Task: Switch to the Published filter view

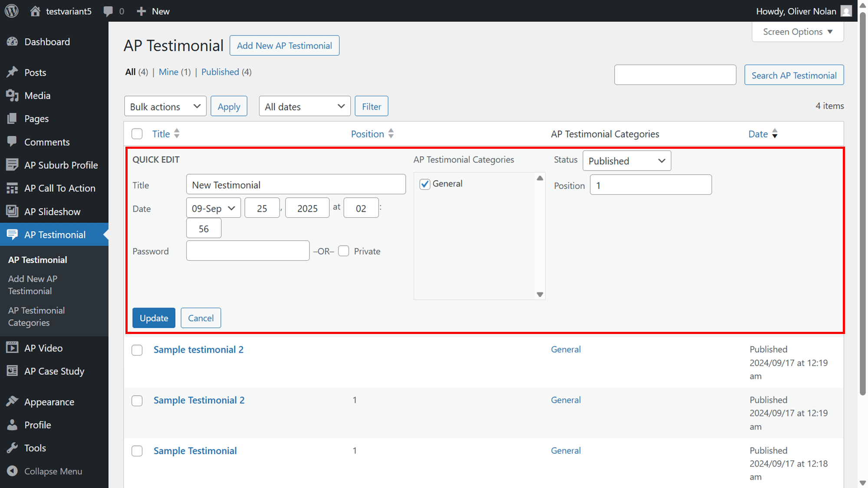Action: pyautogui.click(x=220, y=72)
